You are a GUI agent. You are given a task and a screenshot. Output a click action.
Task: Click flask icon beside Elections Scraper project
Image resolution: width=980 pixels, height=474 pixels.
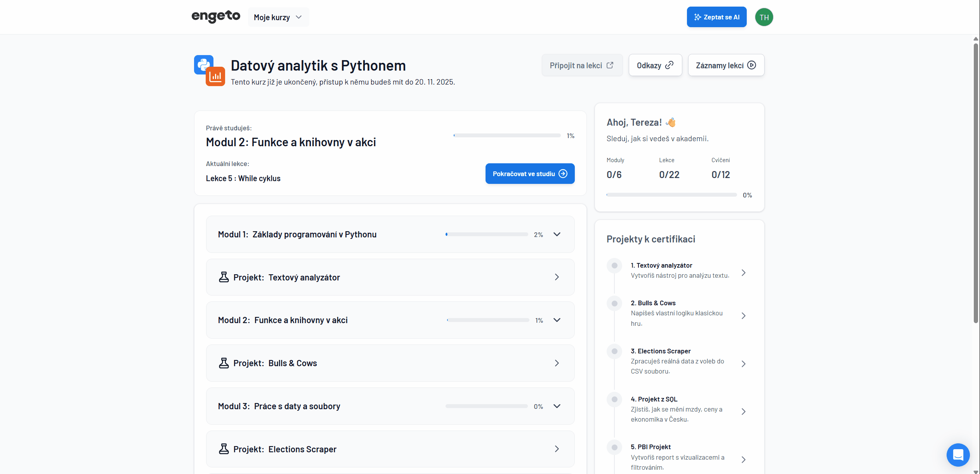pos(224,449)
